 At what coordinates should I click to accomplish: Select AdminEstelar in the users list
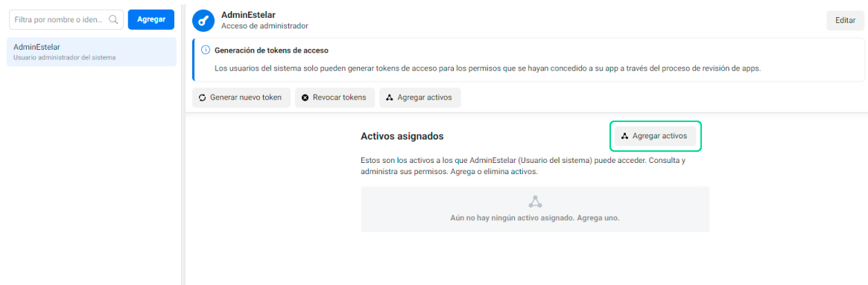(x=92, y=52)
